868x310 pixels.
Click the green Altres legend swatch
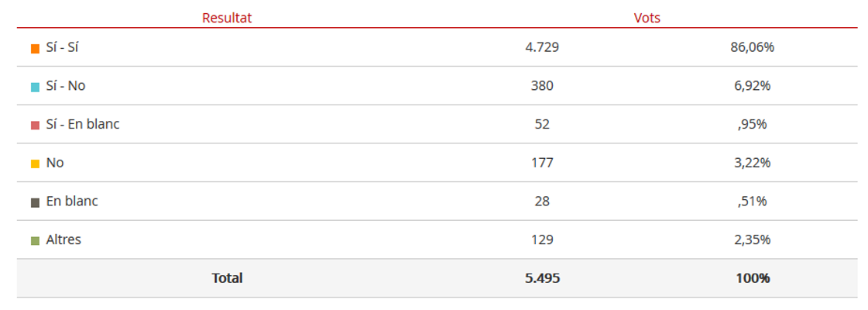tap(36, 241)
